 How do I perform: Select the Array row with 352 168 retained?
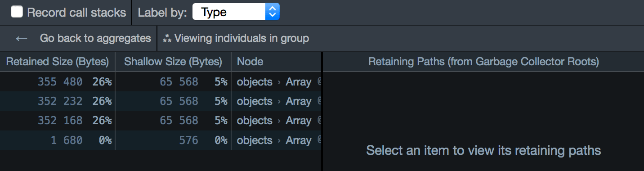161,121
